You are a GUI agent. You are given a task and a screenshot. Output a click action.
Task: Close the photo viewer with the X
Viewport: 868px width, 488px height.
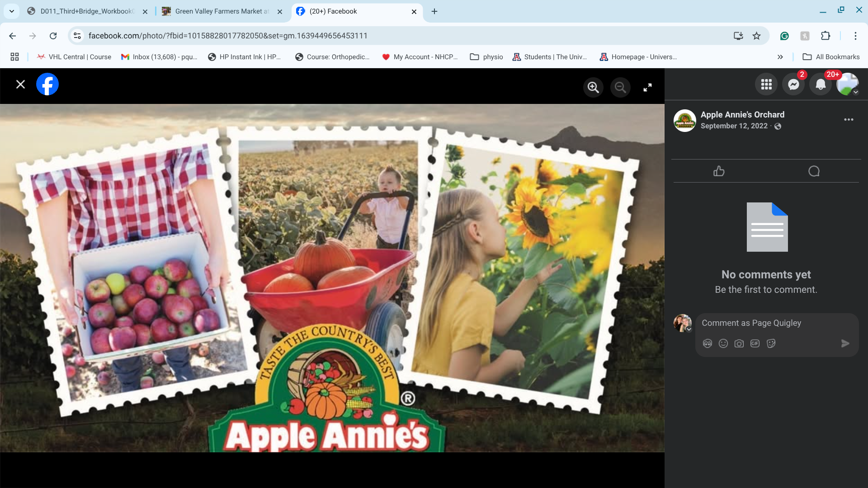pyautogui.click(x=20, y=84)
